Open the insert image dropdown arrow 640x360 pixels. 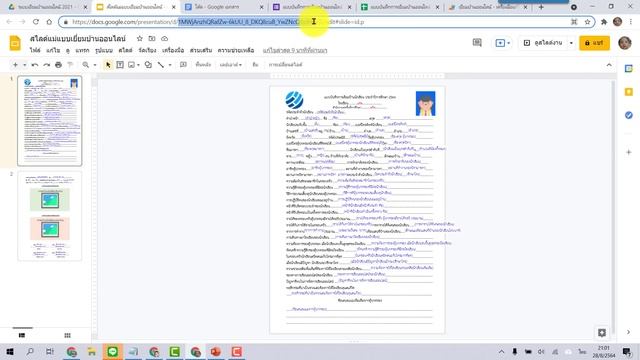(139, 65)
